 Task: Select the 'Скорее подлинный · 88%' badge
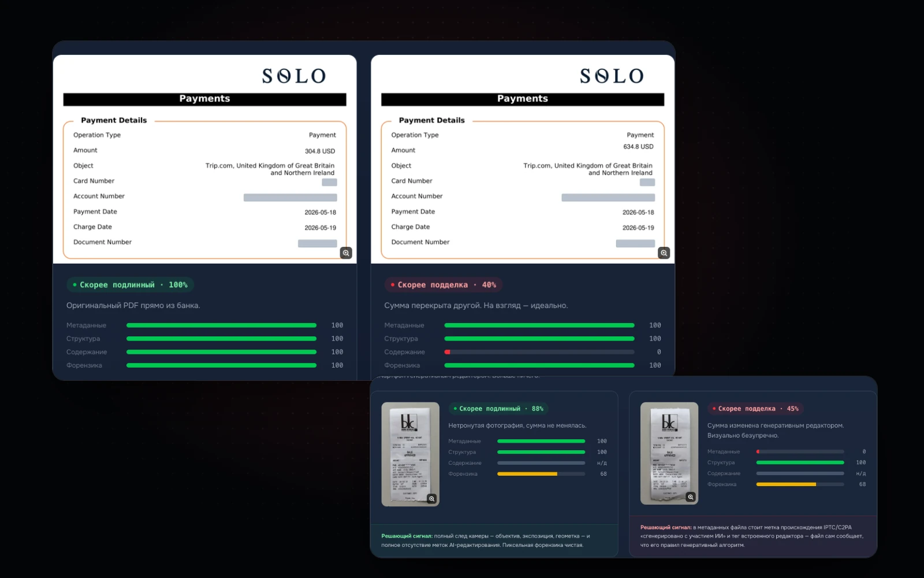(498, 409)
